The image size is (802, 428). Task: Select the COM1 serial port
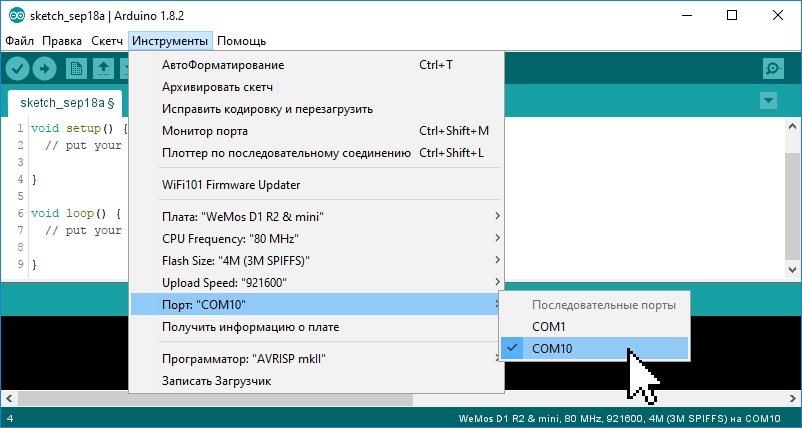[x=594, y=326]
